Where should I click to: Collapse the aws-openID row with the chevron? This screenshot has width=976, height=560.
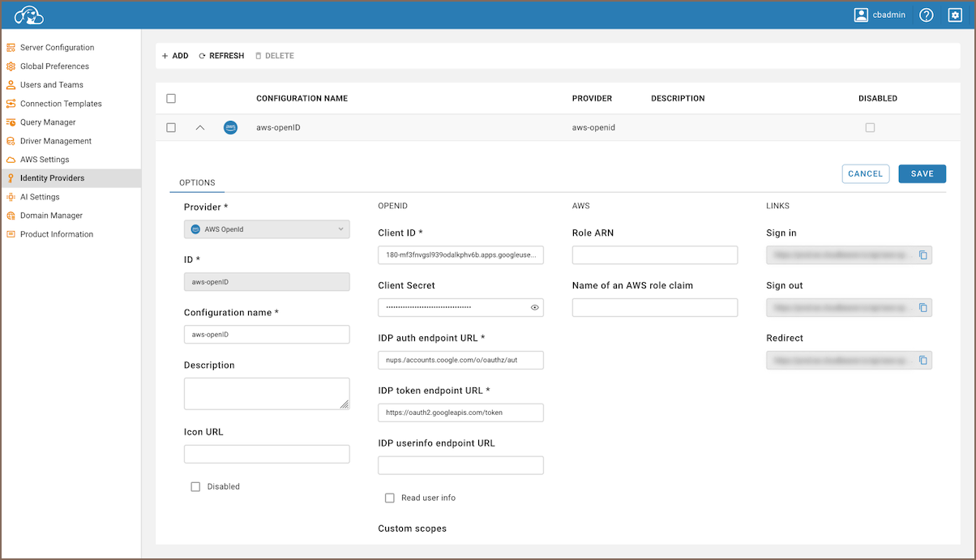(x=200, y=128)
